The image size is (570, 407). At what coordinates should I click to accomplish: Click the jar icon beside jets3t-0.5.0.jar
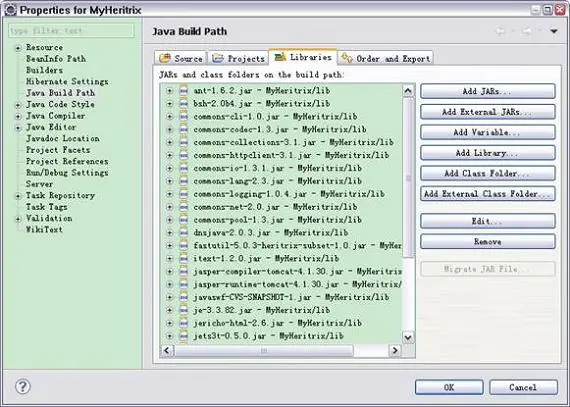[184, 335]
